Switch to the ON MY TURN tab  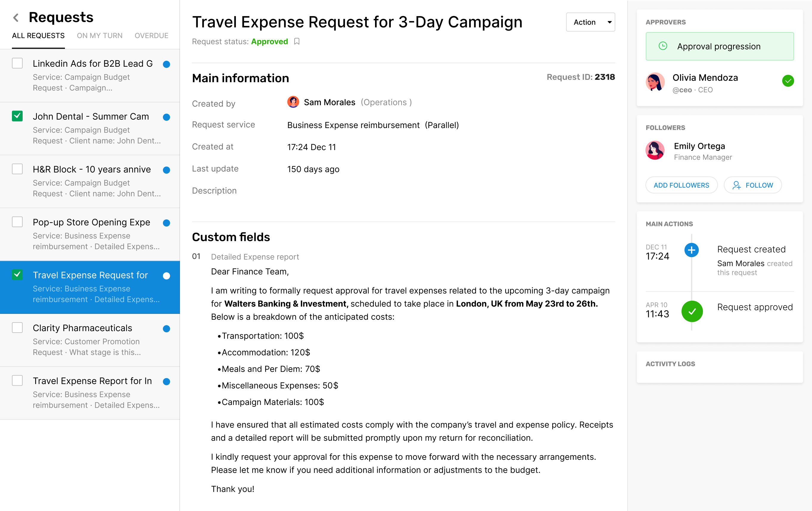[x=99, y=35]
